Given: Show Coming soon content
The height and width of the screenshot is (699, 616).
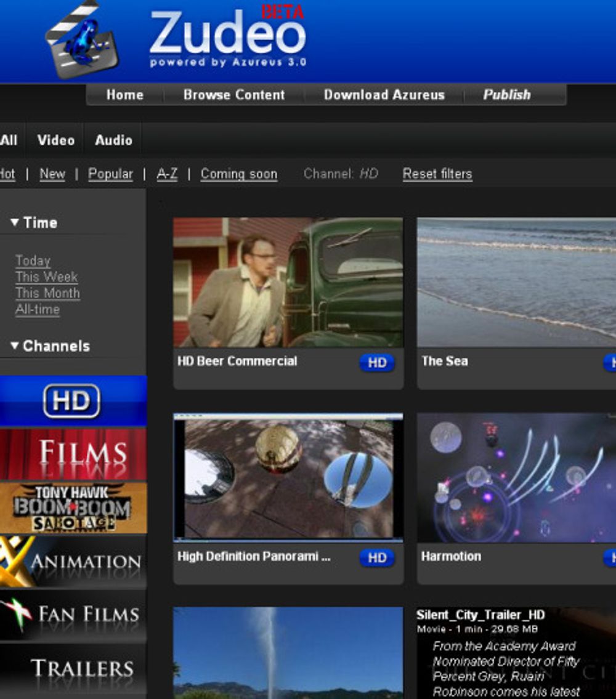Looking at the screenshot, I should [239, 174].
